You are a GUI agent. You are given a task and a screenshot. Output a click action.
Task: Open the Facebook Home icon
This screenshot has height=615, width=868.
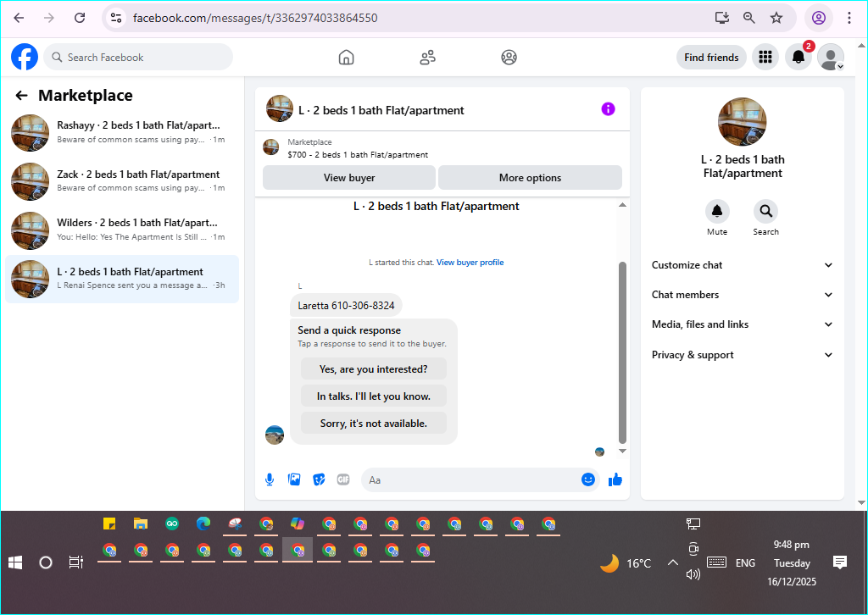[346, 57]
